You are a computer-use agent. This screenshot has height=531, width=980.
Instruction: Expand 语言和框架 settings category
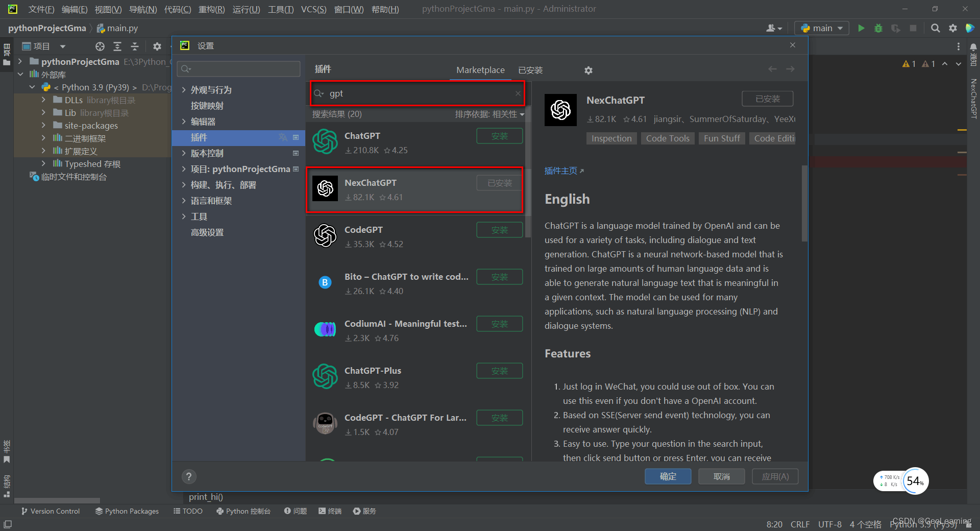coord(184,201)
